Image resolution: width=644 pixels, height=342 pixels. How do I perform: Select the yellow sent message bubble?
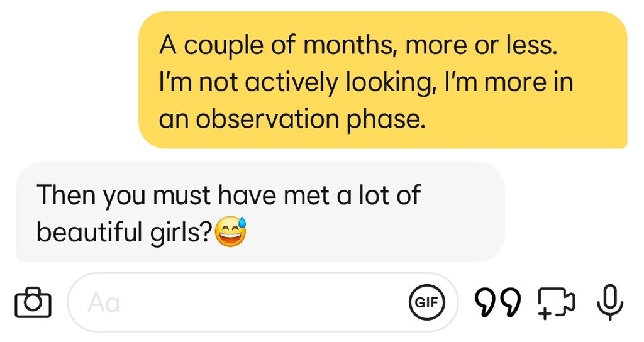[x=382, y=80]
